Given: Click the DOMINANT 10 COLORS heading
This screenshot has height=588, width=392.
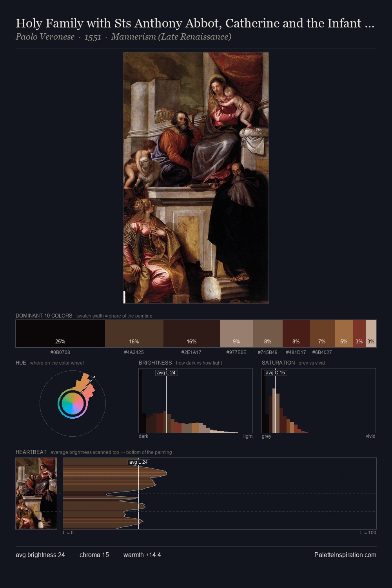Looking at the screenshot, I should tap(44, 316).
